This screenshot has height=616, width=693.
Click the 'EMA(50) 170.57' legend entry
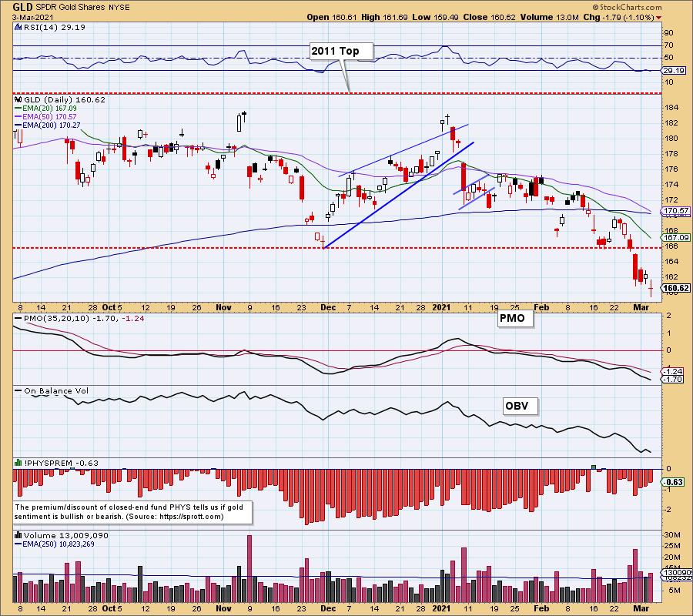point(45,117)
